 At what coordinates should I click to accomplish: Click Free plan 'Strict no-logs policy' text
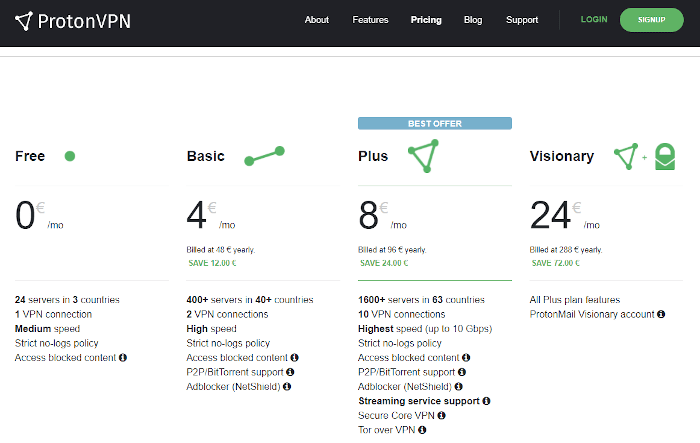pos(56,343)
